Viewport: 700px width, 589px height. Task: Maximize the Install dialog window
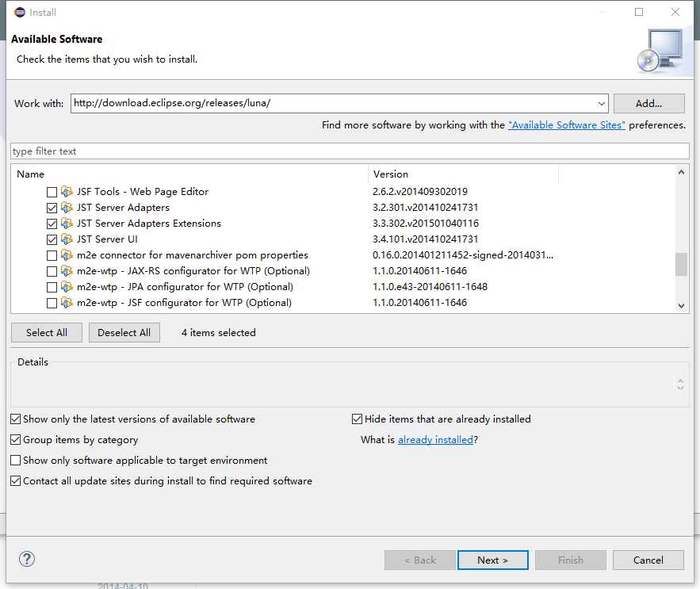click(639, 12)
